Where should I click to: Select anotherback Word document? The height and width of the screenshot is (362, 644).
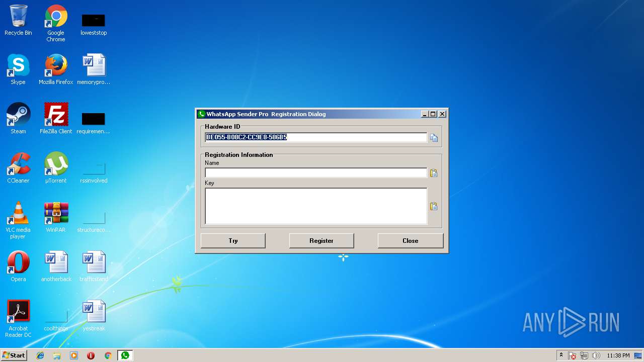(56, 266)
